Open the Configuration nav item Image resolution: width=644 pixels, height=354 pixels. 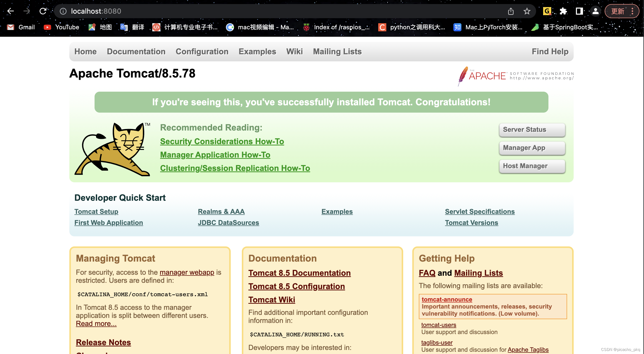click(202, 52)
